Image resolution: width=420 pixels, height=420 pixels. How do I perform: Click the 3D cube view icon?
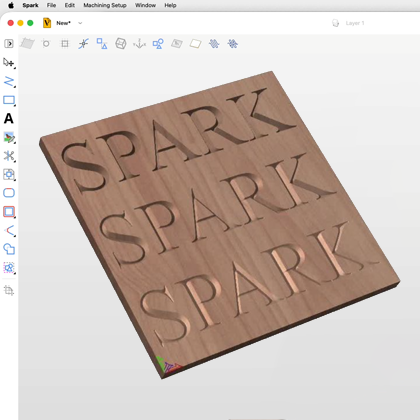(x=121, y=44)
